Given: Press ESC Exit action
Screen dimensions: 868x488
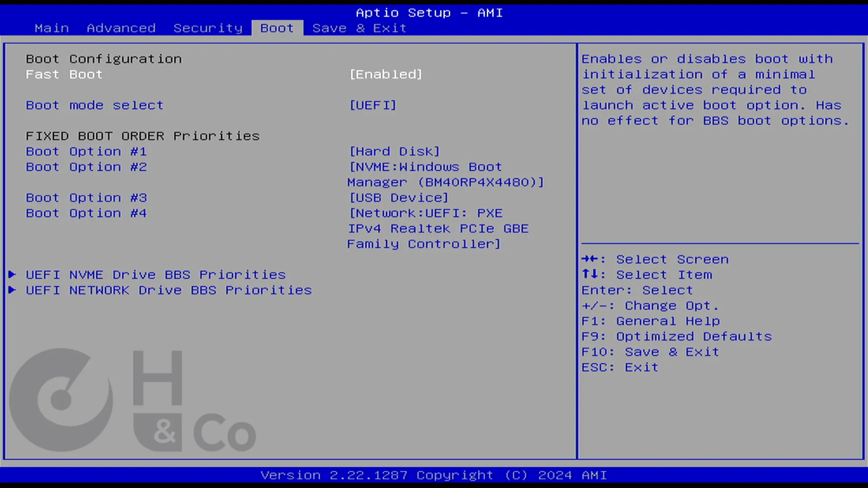Looking at the screenshot, I should tap(620, 367).
